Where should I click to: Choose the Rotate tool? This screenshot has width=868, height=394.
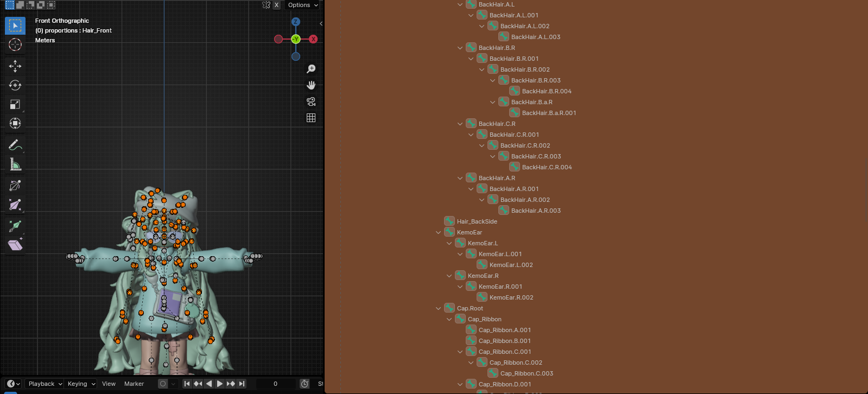click(15, 85)
